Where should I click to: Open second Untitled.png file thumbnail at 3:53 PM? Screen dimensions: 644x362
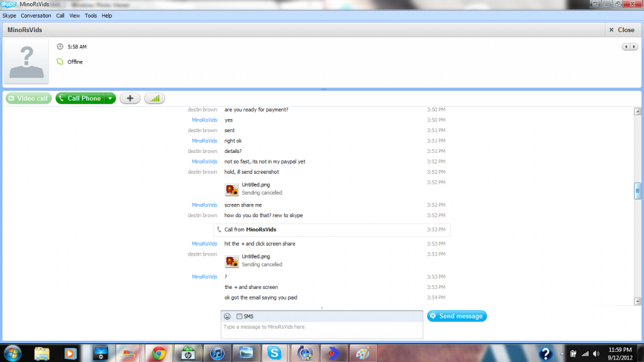click(x=231, y=261)
